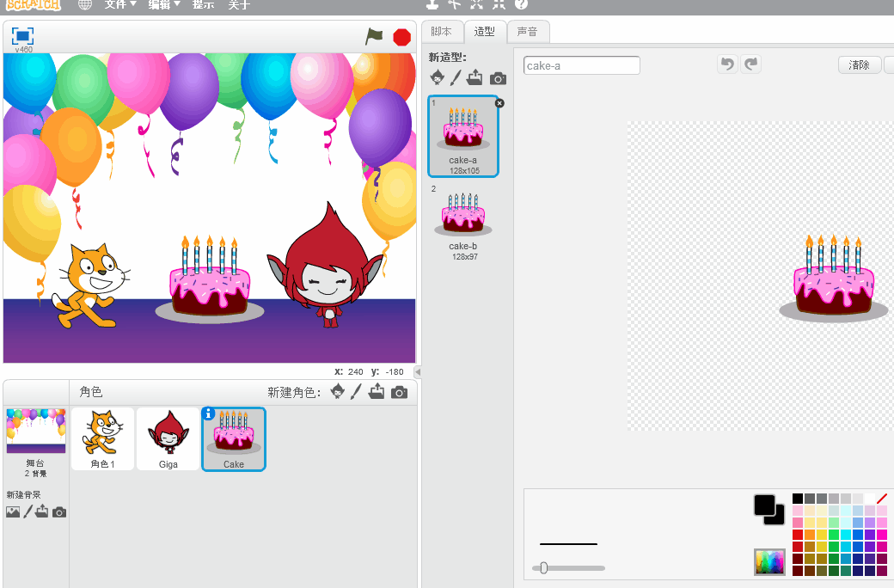Redo the paint action
894x588 pixels.
(751, 64)
